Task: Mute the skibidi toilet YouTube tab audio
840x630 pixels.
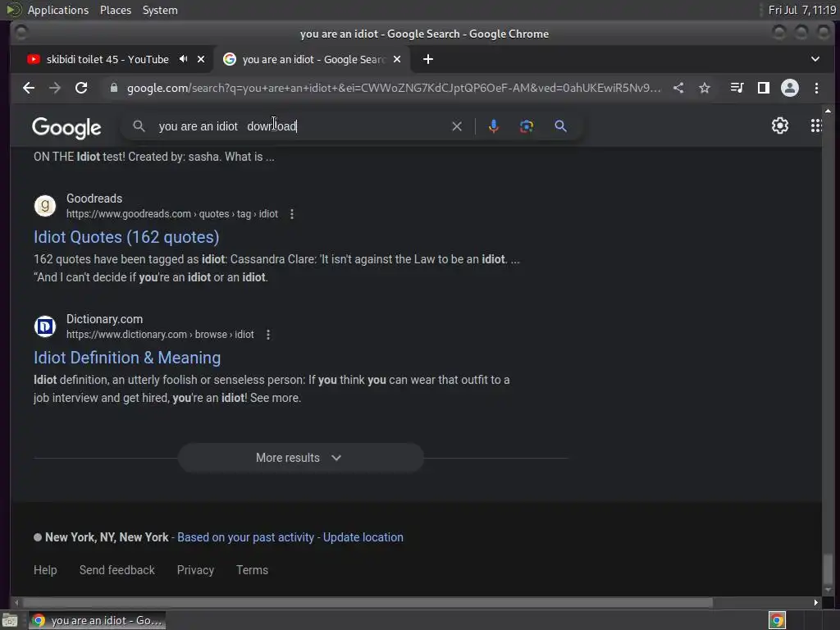Action: [x=183, y=59]
